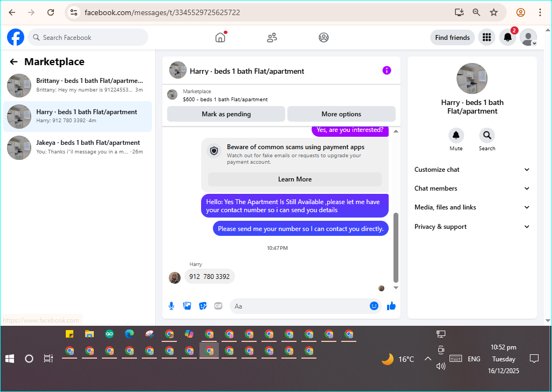Open Task View in taskbar
Viewport: 552px width, 392px height.
pyautogui.click(x=48, y=359)
